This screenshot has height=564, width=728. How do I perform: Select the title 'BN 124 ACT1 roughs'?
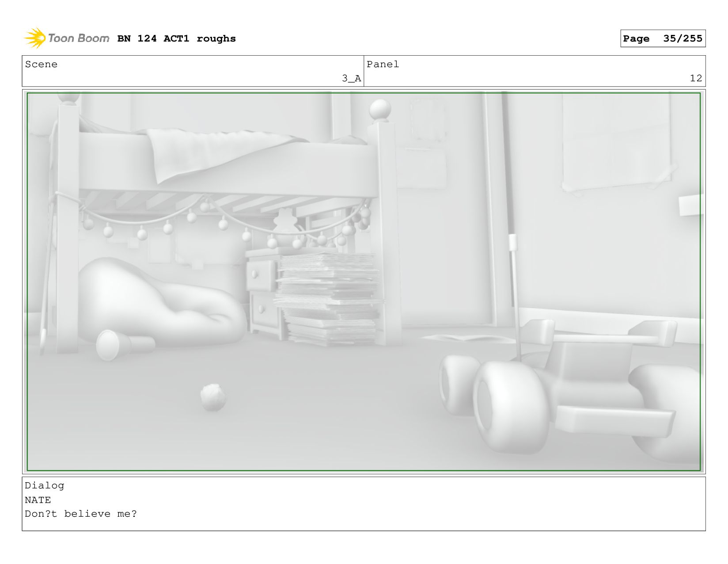(176, 38)
